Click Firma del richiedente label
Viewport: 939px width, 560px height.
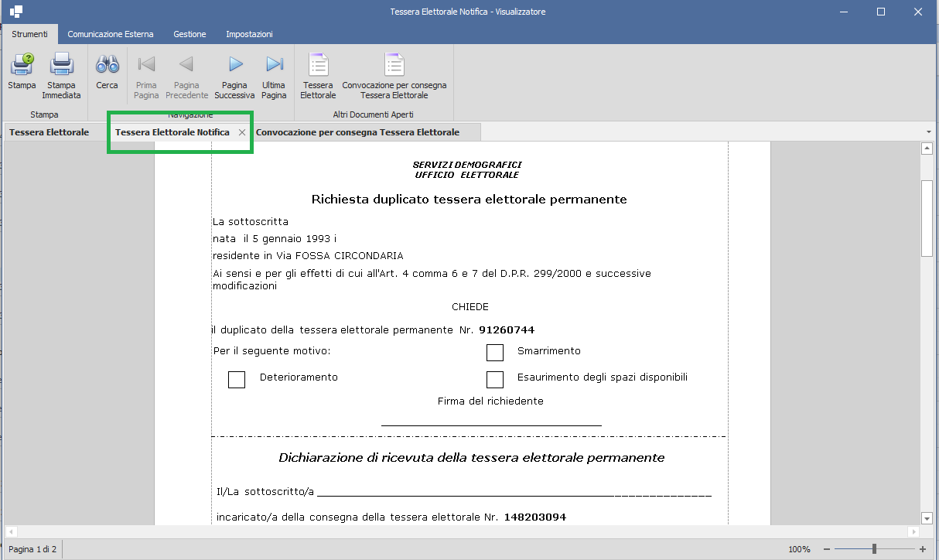click(x=490, y=401)
